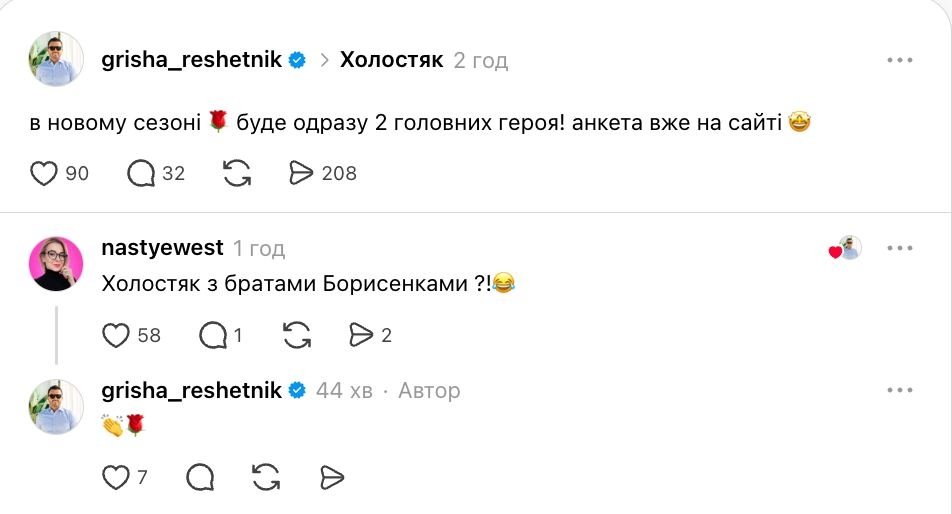This screenshot has height=514, width=952.
Task: Reply to nastyewest's comment
Action: 213,336
